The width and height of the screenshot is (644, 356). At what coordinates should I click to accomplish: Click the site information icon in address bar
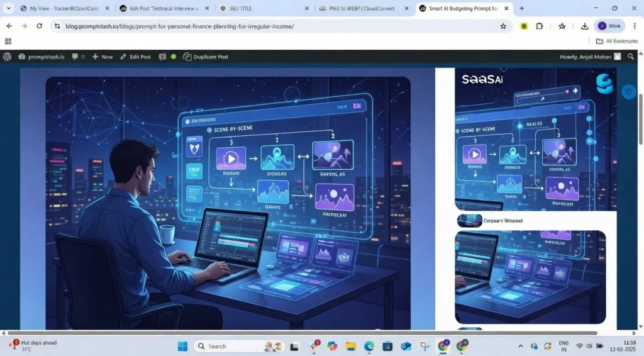[57, 26]
